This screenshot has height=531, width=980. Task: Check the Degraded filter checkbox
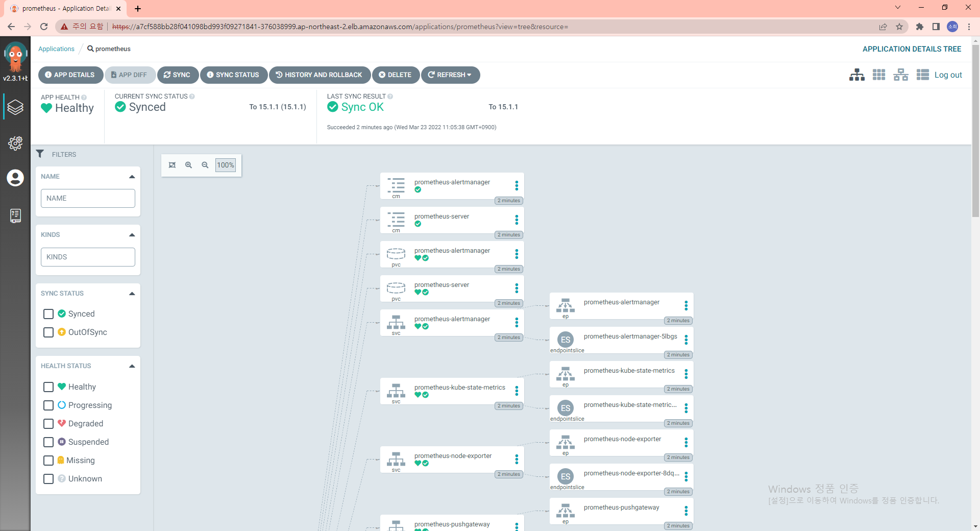(x=48, y=424)
